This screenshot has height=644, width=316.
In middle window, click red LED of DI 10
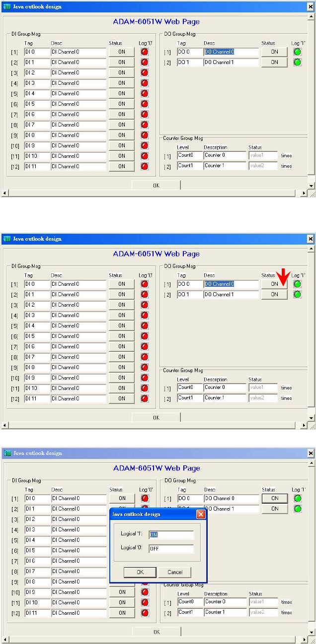point(145,388)
